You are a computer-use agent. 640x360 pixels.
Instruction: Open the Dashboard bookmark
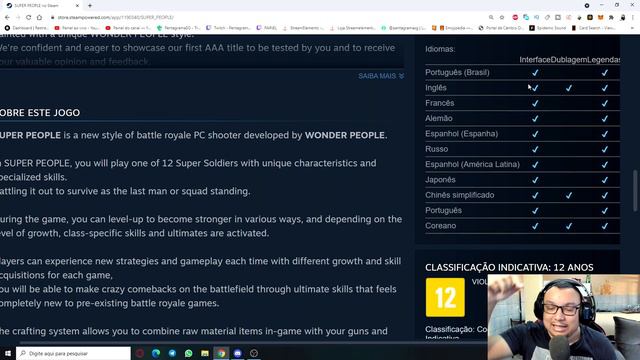(26, 28)
